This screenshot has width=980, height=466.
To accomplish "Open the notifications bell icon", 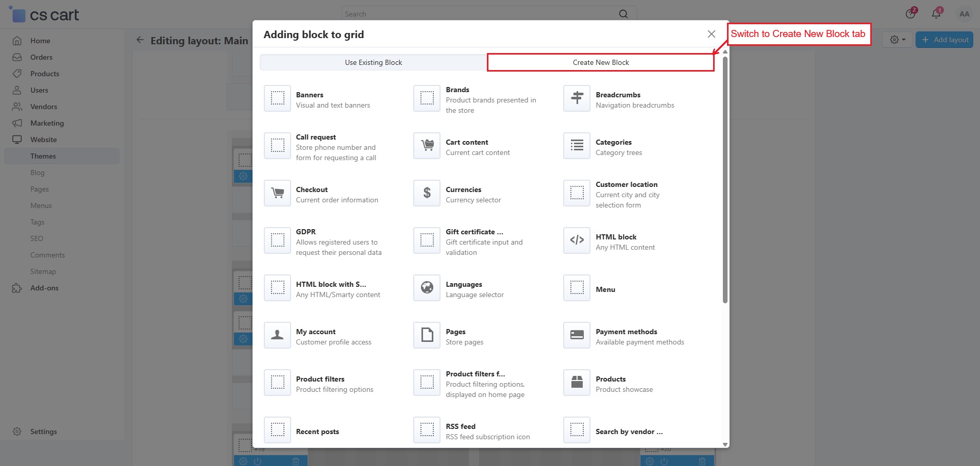I will [936, 14].
